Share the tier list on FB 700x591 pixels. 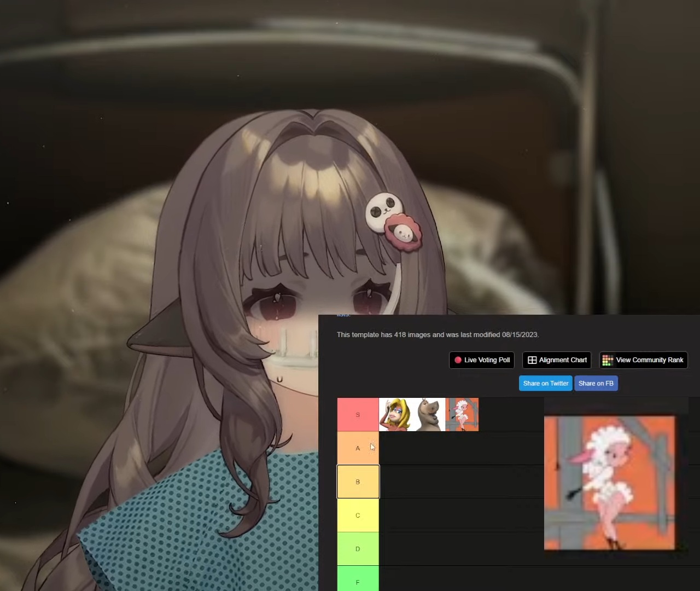coord(596,383)
